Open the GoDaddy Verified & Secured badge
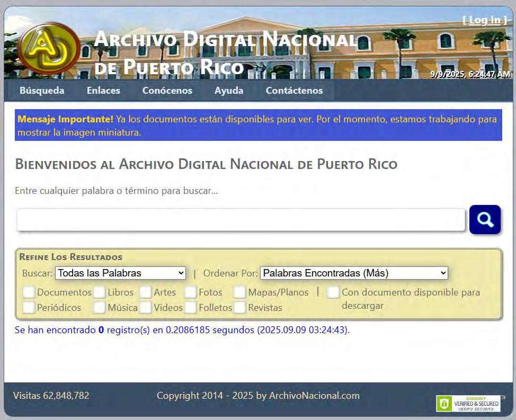Screen dimensions: 516x420 click(468, 403)
